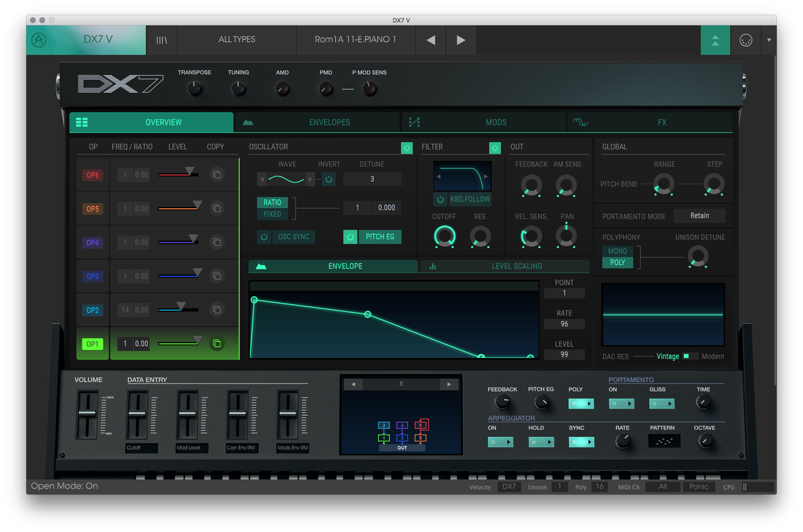
Task: Open the Velocity curve DX7 selector
Action: [509, 487]
